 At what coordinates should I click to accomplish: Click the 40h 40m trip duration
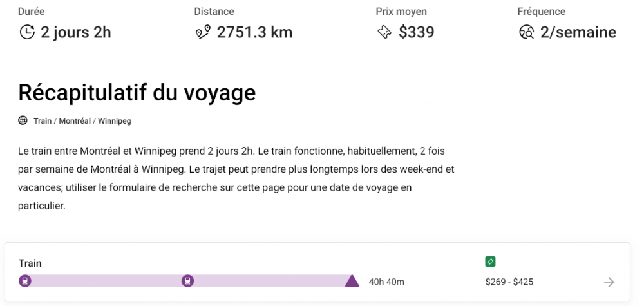click(x=386, y=282)
